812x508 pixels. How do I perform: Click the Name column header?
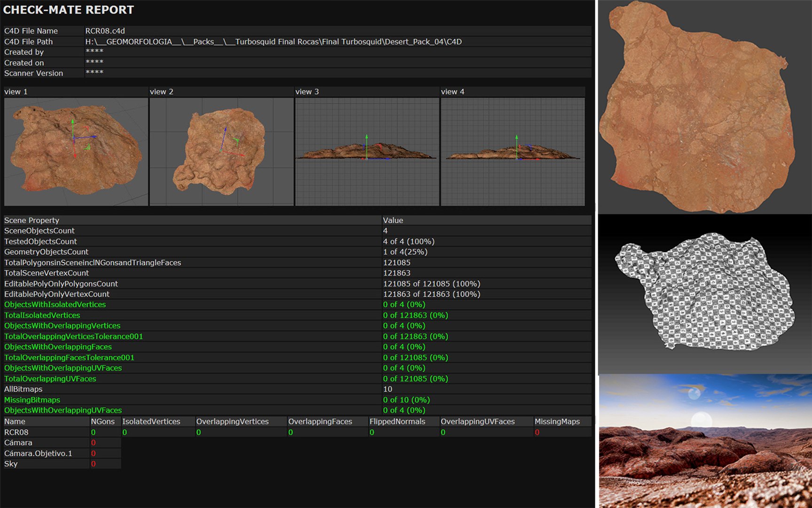point(15,421)
